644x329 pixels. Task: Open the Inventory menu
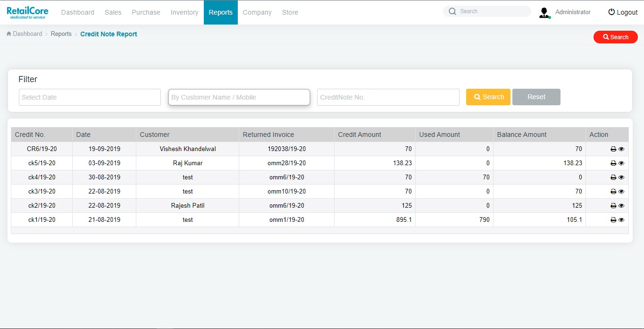pyautogui.click(x=184, y=12)
